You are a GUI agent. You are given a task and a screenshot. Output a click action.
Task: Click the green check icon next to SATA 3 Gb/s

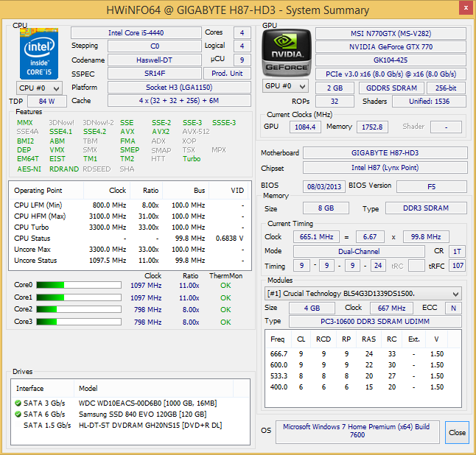coord(18,403)
